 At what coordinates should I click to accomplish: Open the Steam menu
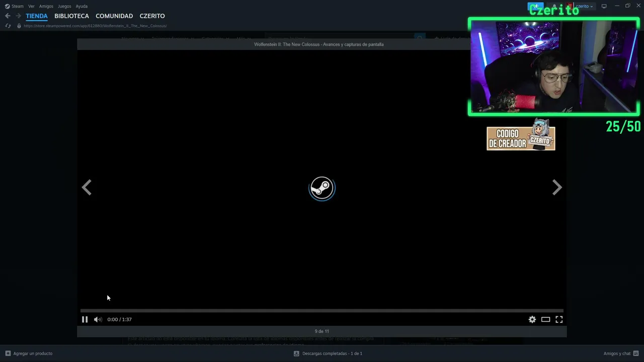[x=14, y=6]
